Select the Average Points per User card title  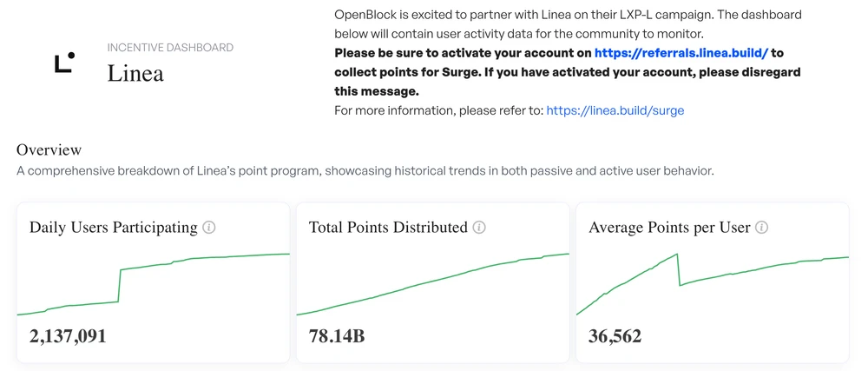click(669, 228)
